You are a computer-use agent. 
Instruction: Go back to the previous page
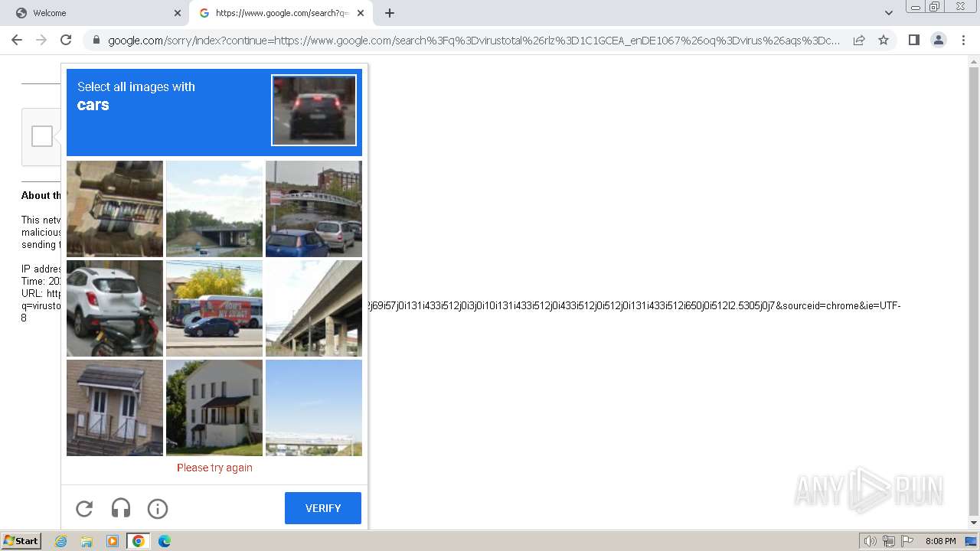(x=17, y=40)
